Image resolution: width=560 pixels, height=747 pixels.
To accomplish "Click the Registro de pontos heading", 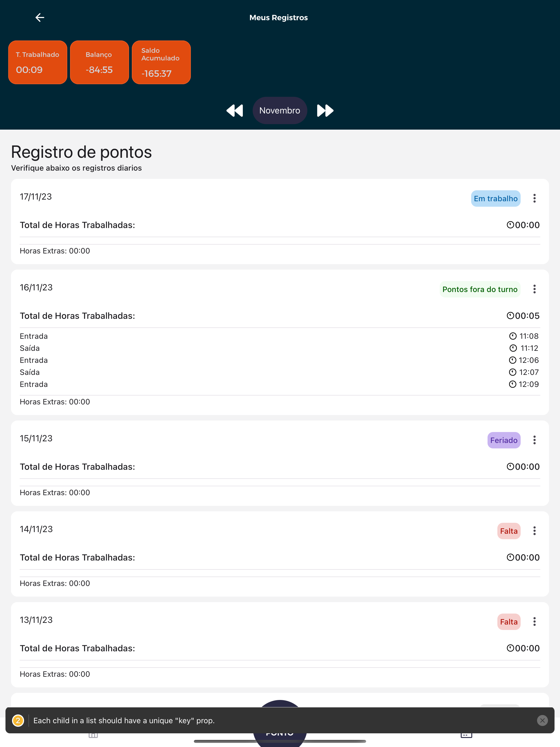I will 81,152.
